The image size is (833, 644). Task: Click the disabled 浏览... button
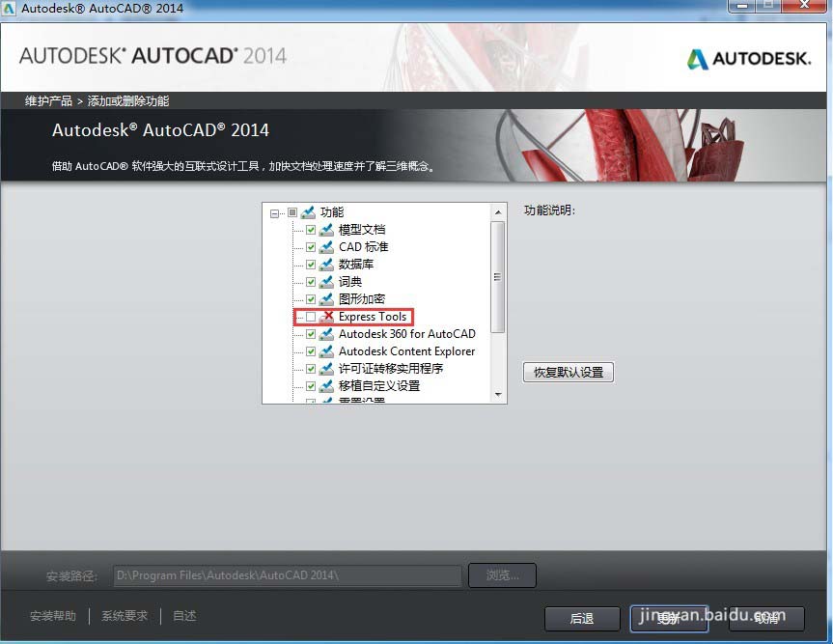(x=502, y=575)
